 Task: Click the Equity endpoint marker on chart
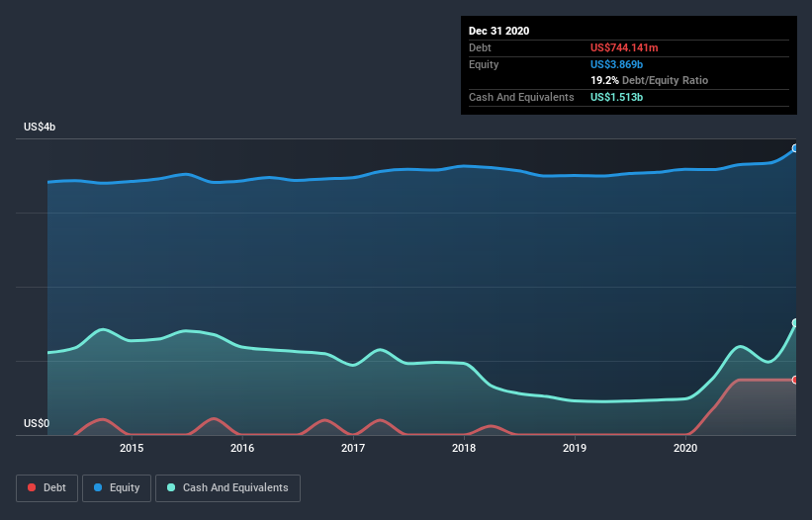795,148
